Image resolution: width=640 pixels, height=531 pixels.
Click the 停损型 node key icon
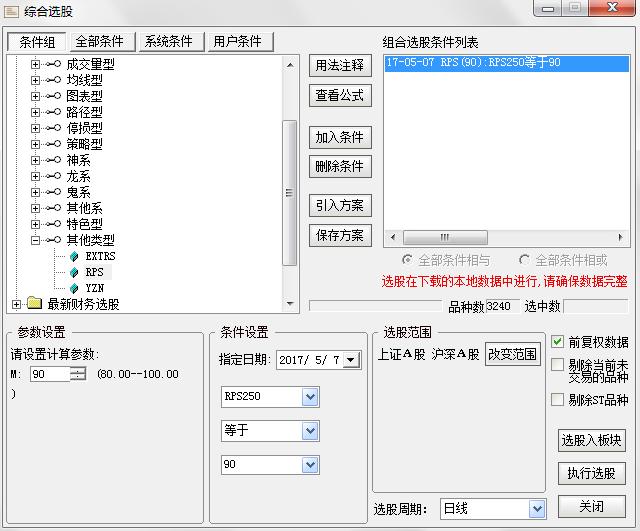click(53, 128)
